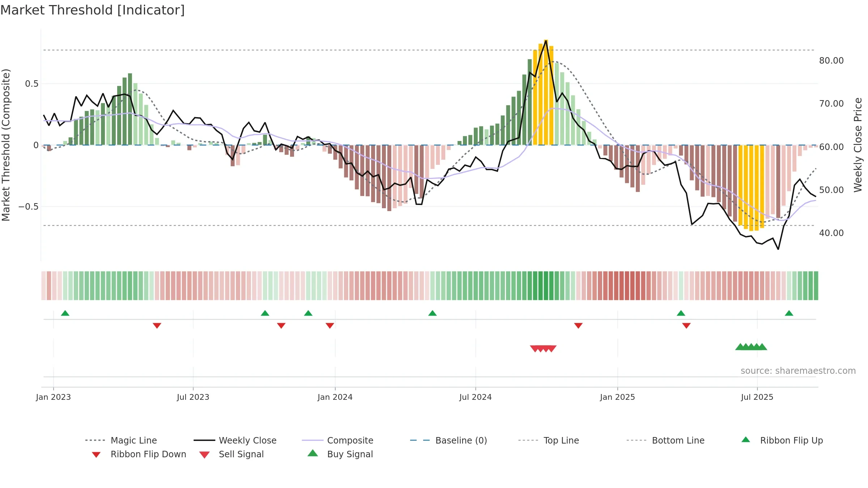The width and height of the screenshot is (868, 488).
Task: Click the green flip-up marker between Jan and Jul 2024
Action: point(433,313)
